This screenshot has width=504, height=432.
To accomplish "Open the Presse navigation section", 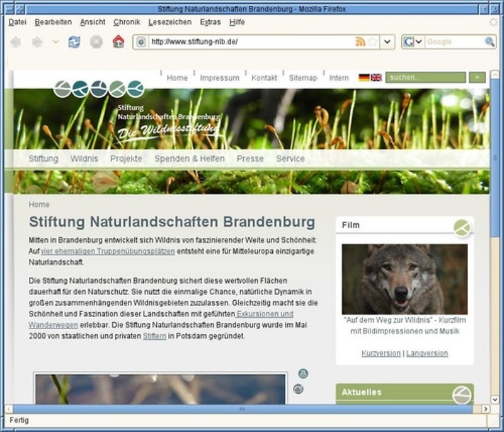I will [x=250, y=158].
